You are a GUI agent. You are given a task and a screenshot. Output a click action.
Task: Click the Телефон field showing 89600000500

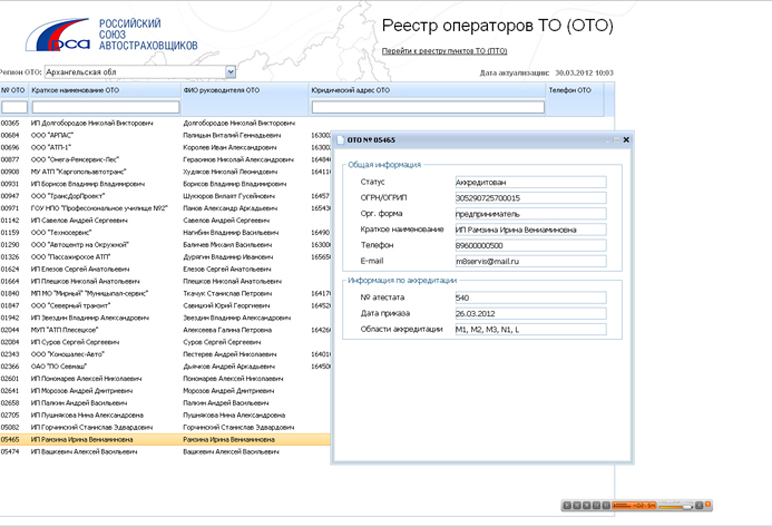[x=529, y=245]
